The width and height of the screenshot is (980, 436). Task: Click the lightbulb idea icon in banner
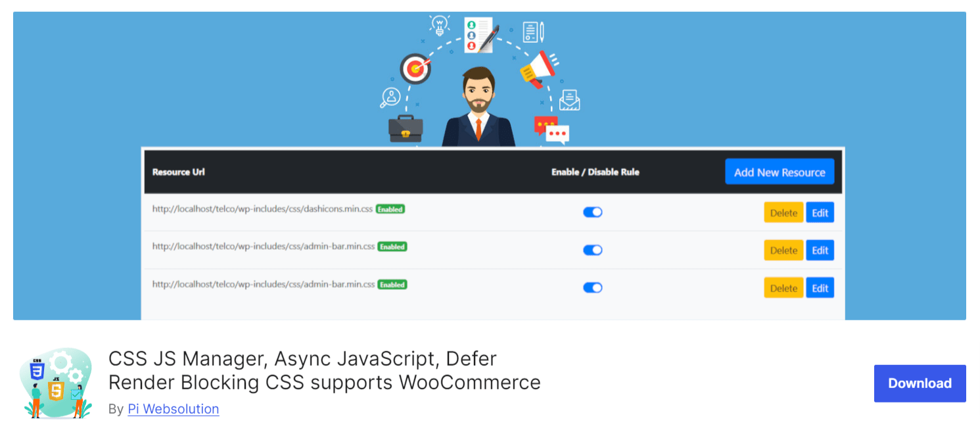point(438,25)
